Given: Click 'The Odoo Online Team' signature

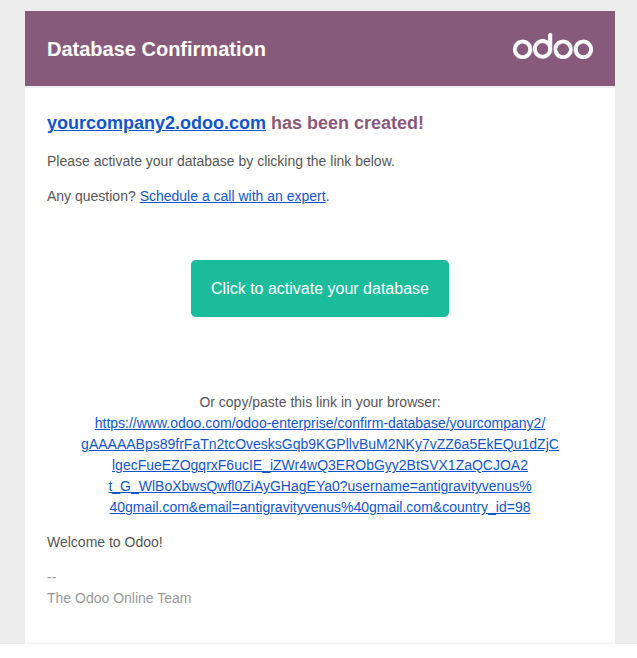Looking at the screenshot, I should tap(119, 598).
